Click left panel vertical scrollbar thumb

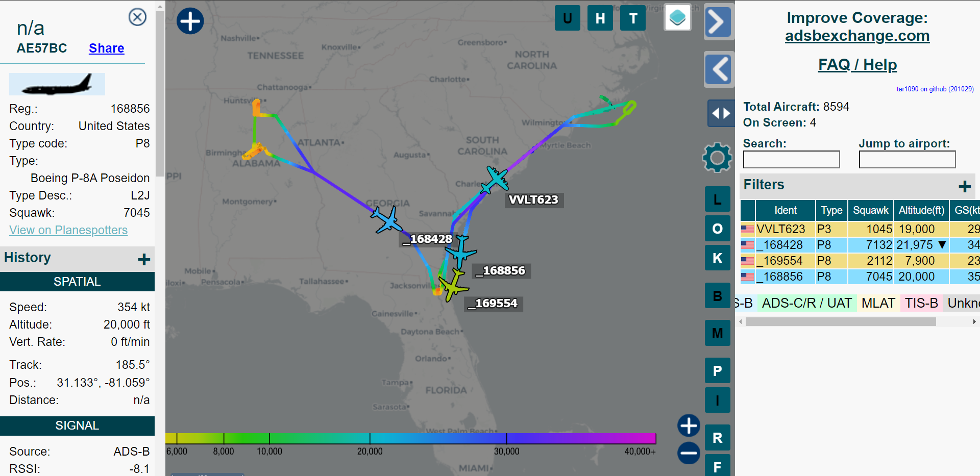click(x=160, y=93)
